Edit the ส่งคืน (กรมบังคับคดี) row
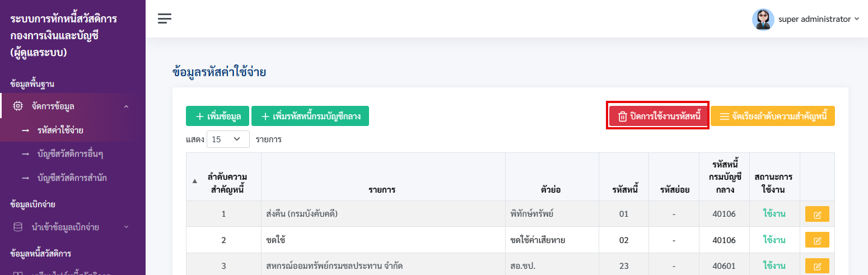 tap(817, 214)
